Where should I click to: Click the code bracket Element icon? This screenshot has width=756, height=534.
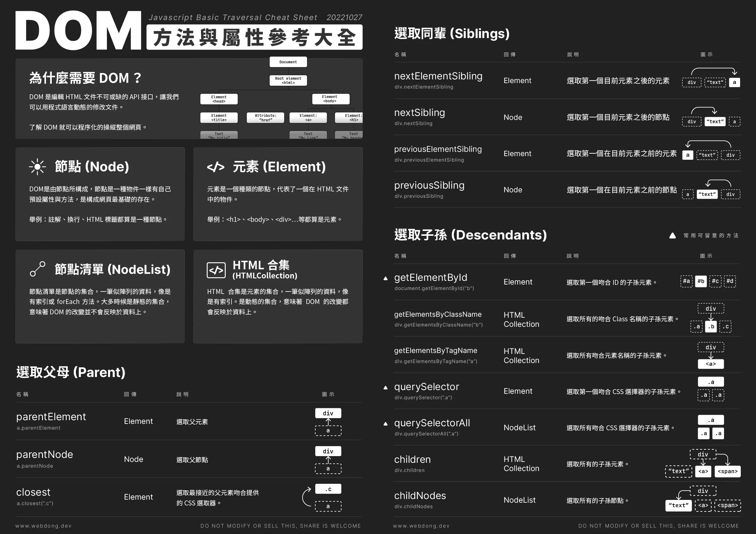[x=216, y=167]
